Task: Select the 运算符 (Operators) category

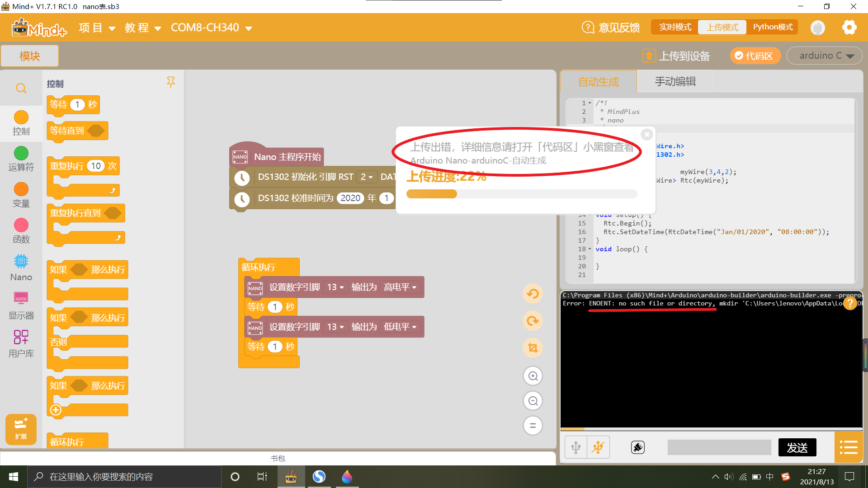Action: click(21, 159)
